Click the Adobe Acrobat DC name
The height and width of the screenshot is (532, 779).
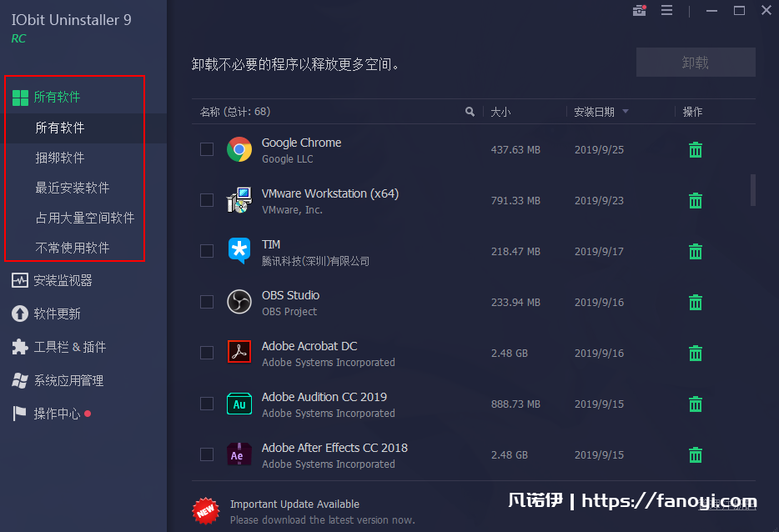pyautogui.click(x=309, y=346)
